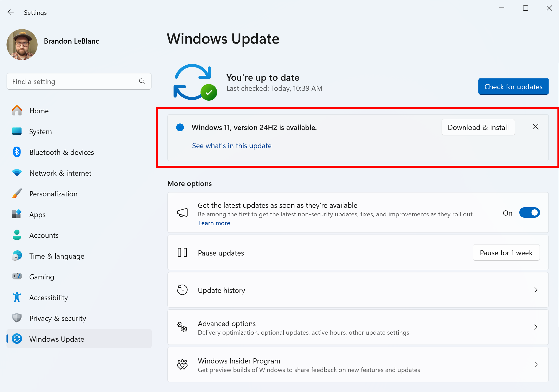
Task: Click 'You're up to date' status text
Action: [263, 78]
